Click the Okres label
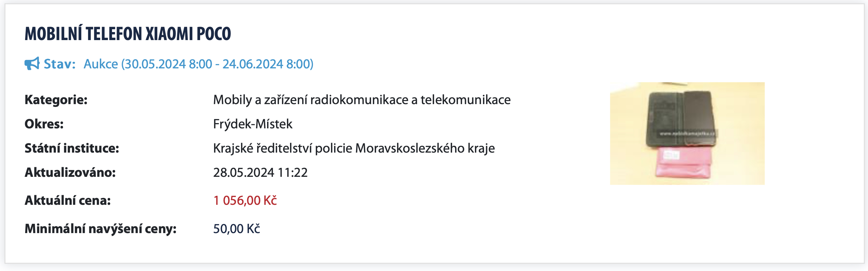 [44, 124]
